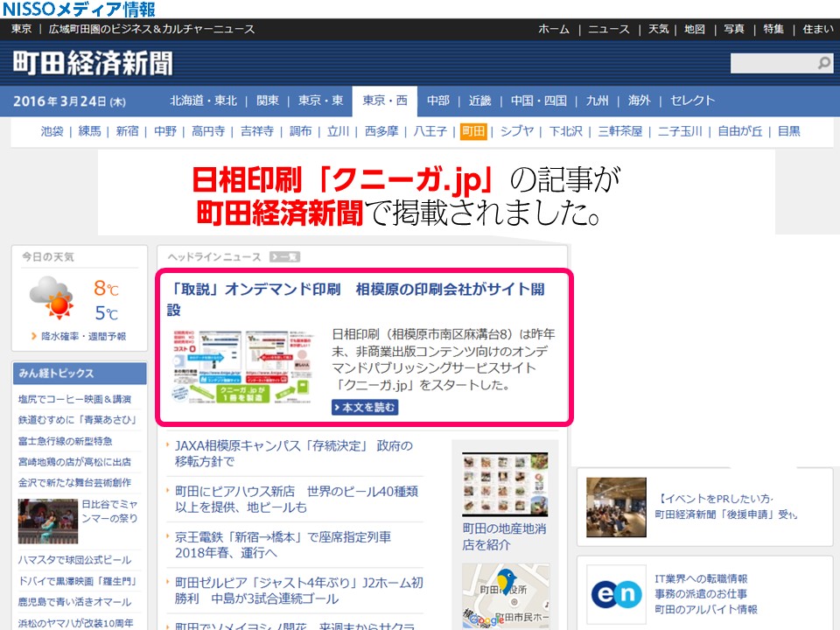This screenshot has height=630, width=840.
Task: Select the 中国・四国 region tab
Action: tap(538, 101)
